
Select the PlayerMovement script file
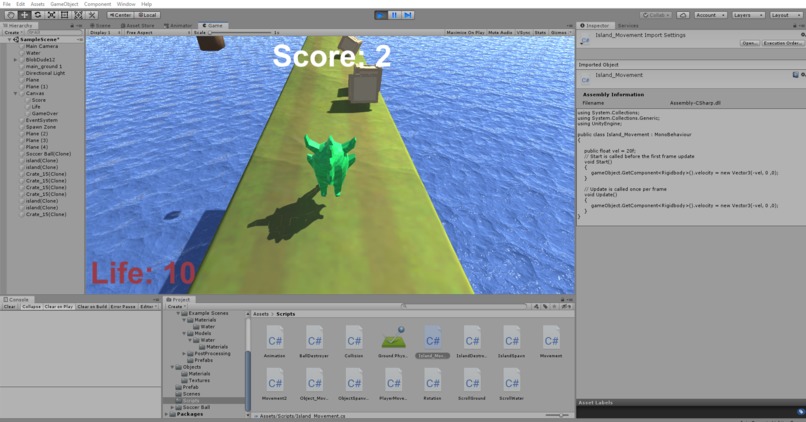click(x=393, y=384)
